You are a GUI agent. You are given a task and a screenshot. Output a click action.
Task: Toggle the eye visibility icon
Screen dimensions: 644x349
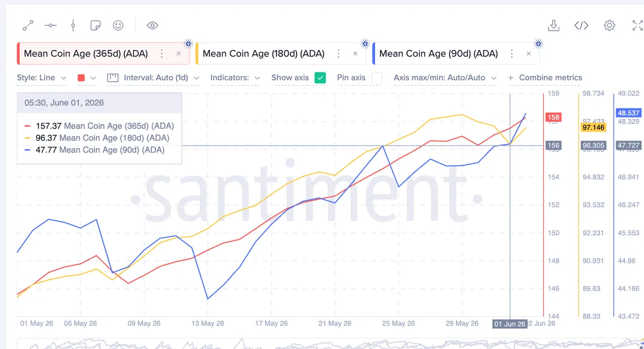point(152,25)
